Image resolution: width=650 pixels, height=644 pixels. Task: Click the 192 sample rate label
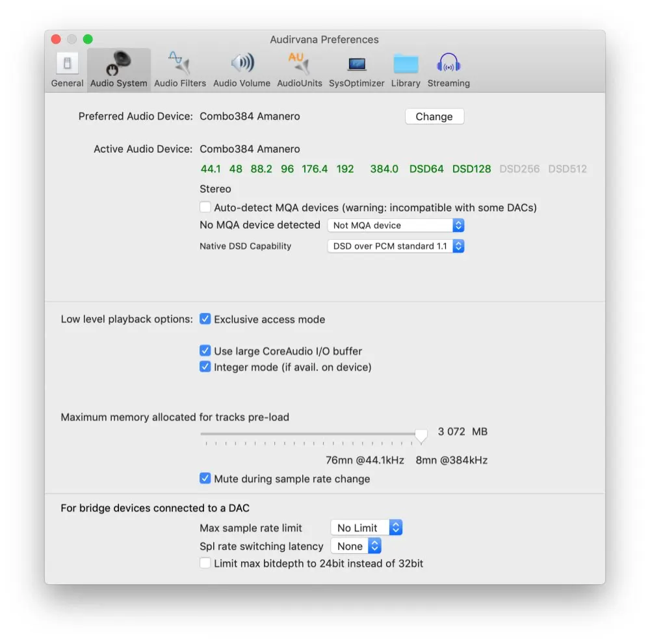345,169
